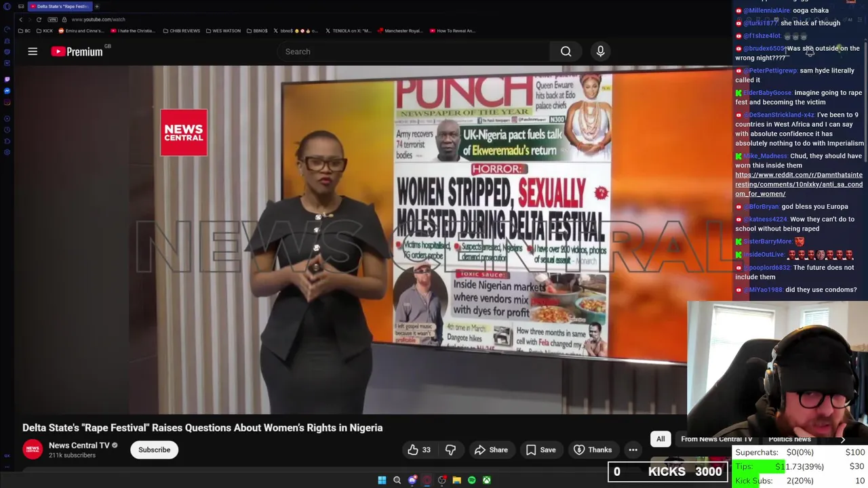
Task: Focus the YouTube search field
Action: 414,52
